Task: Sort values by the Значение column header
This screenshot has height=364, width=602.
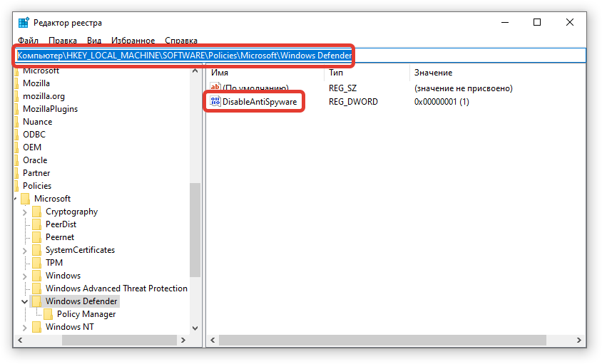Action: coord(433,73)
